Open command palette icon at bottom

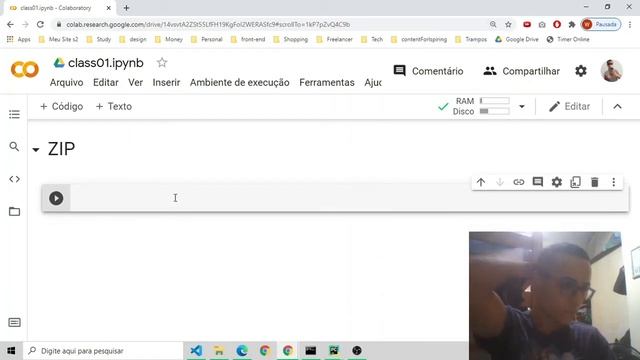click(14, 322)
